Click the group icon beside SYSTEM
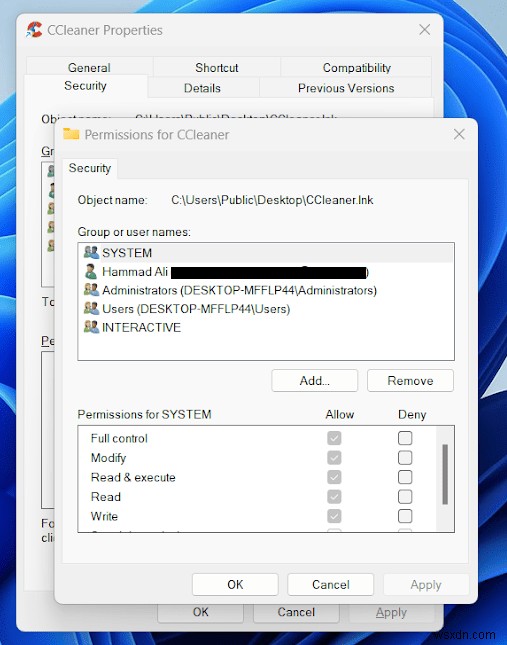The width and height of the screenshot is (507, 645). tap(91, 252)
